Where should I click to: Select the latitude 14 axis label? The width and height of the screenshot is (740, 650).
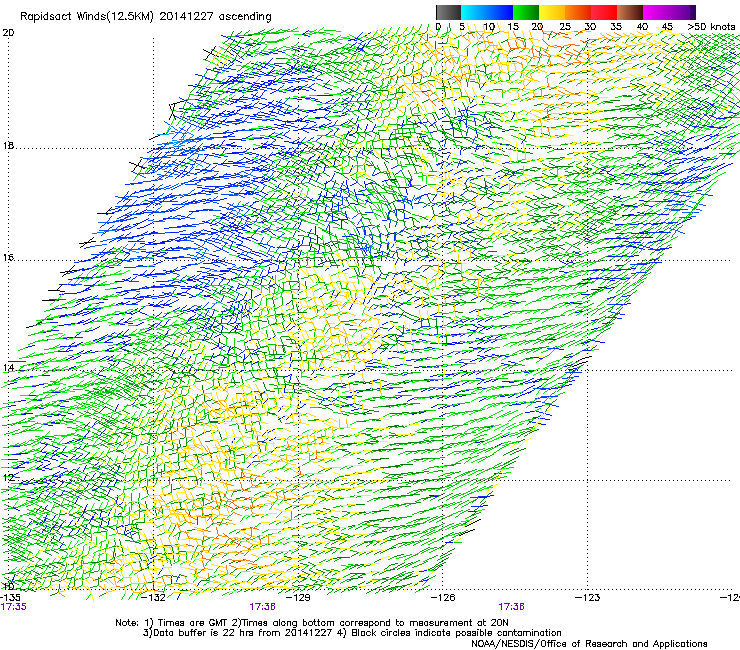click(8, 367)
